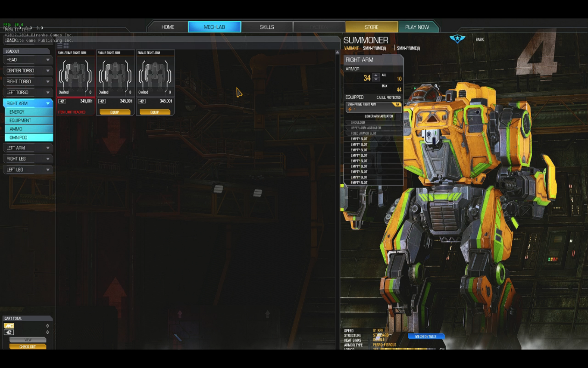Click the cart View button
Viewport: 588px width, 368px height.
click(28, 340)
